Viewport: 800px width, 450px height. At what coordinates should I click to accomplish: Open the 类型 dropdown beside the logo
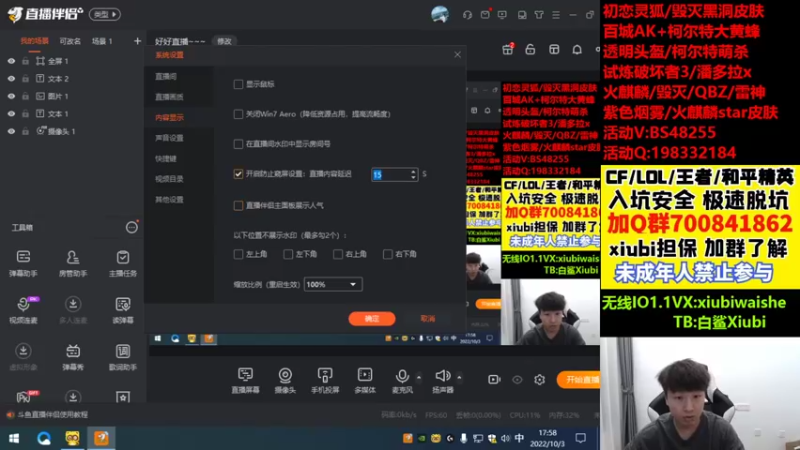(105, 14)
